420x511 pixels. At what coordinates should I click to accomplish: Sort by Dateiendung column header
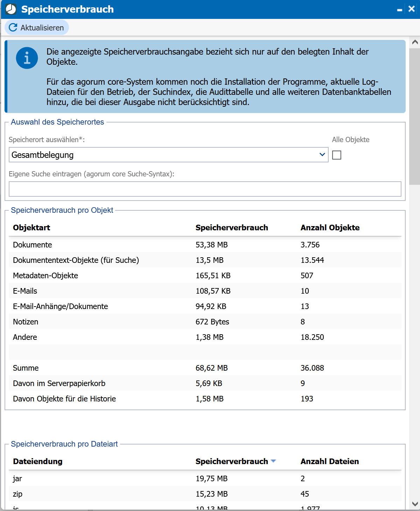(37, 461)
